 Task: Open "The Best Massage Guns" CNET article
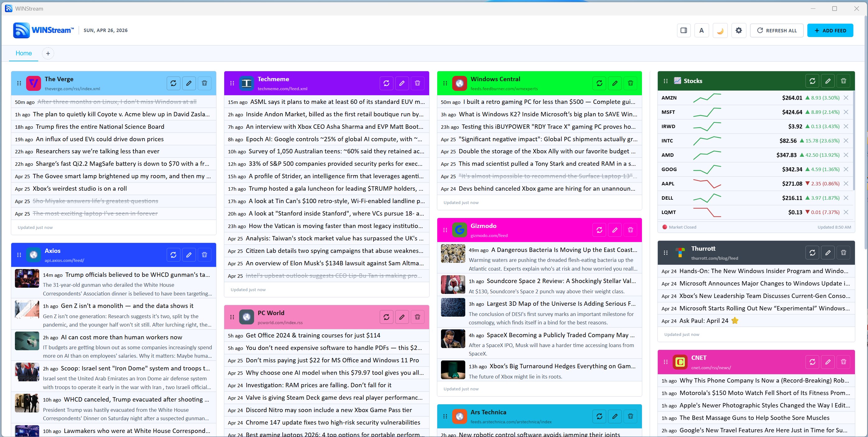tap(754, 418)
